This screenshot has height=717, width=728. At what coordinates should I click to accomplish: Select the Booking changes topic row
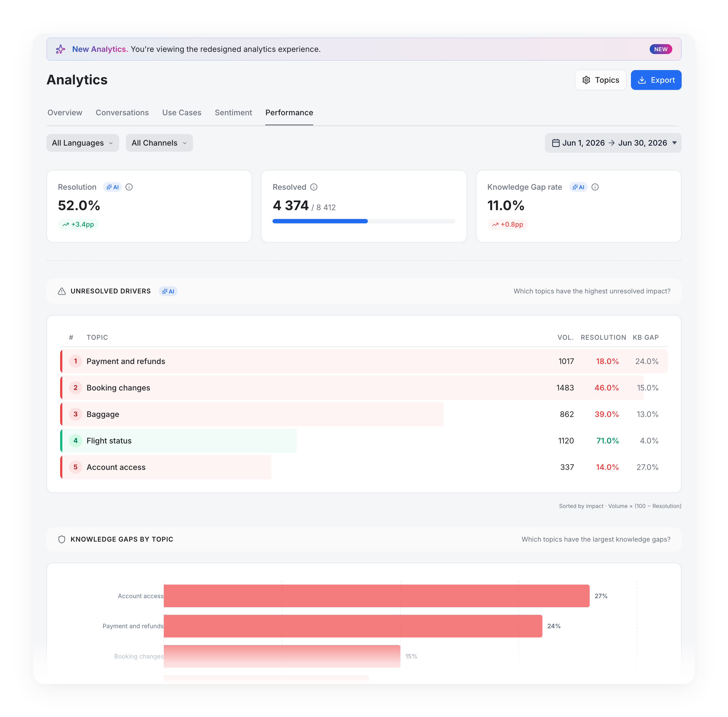364,387
